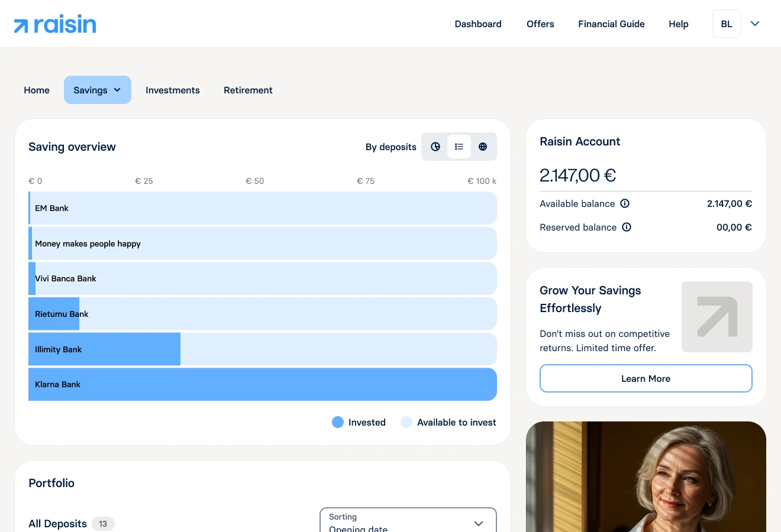The width and height of the screenshot is (781, 532).
Task: Show Reserved balance info icon
Action: (627, 227)
